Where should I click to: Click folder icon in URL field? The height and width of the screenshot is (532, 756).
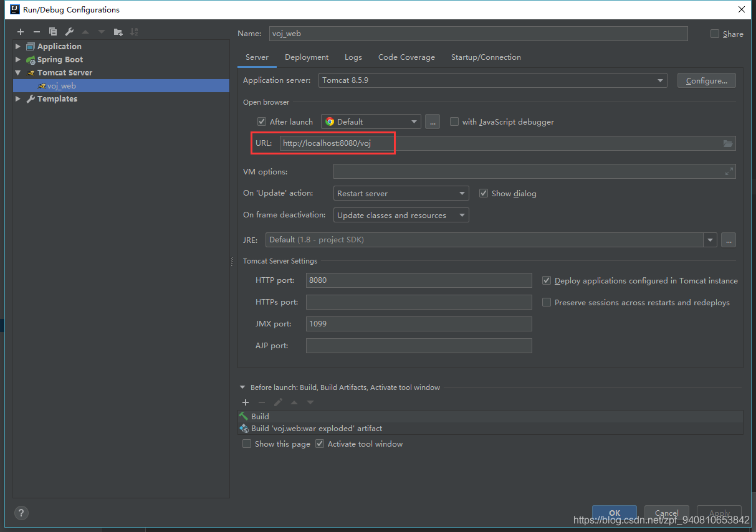pos(727,143)
